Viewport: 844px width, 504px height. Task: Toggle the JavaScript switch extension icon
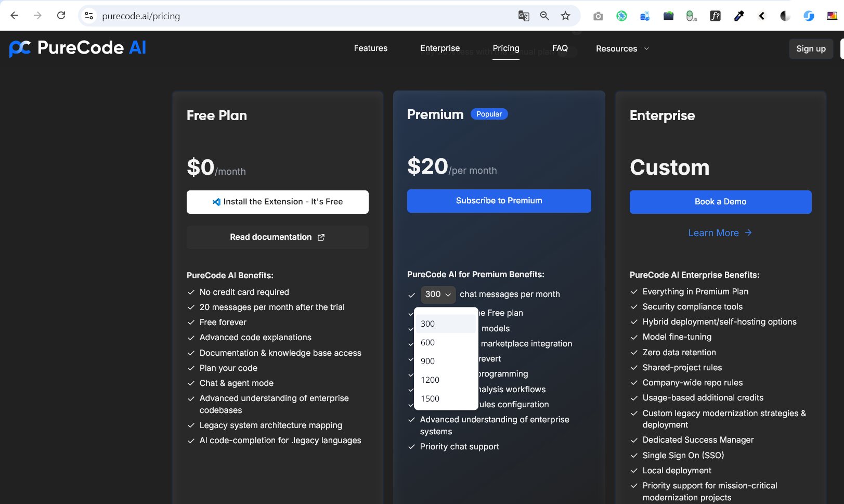pyautogui.click(x=691, y=16)
